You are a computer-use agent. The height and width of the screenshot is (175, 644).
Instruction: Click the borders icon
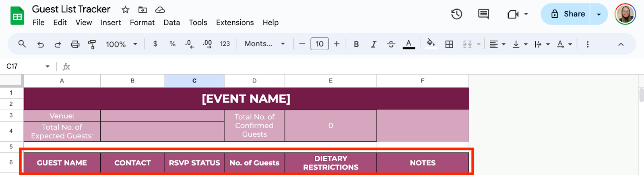coord(449,44)
